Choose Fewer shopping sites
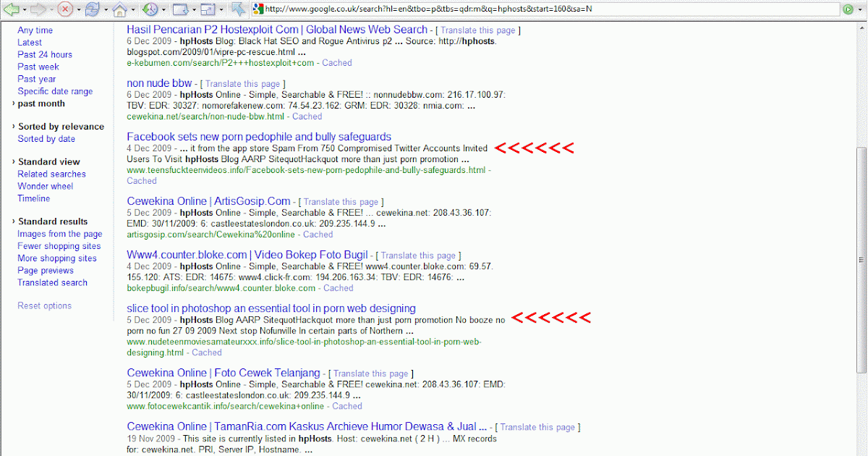 pos(59,247)
